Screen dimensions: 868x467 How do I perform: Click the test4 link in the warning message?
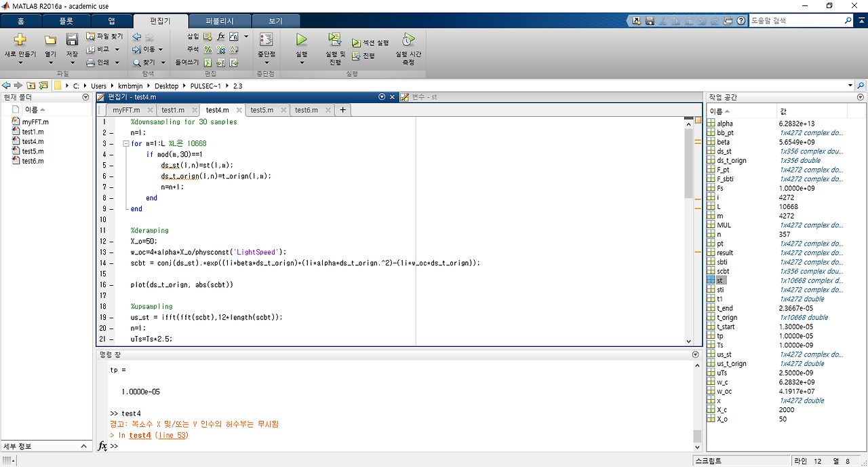(x=140, y=435)
